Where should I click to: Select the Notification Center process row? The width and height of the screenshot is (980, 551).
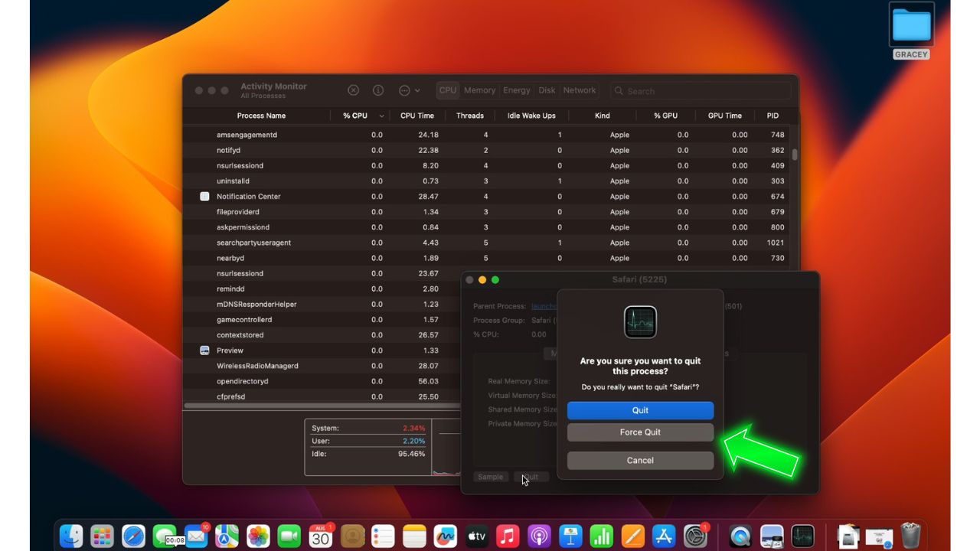488,197
